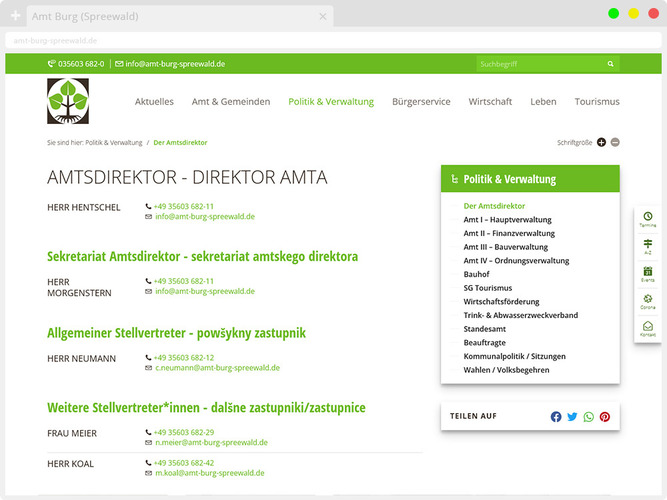Open the Tourismus menu item
The image size is (667, 500).
click(x=597, y=102)
